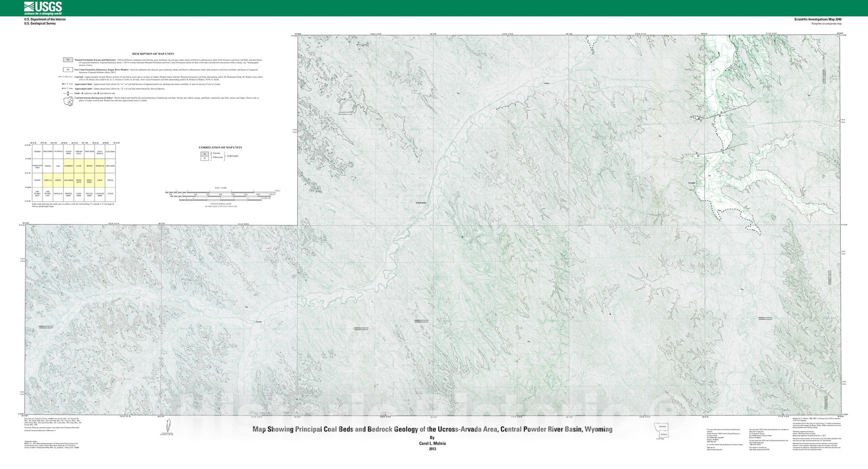Click the 'CORRELATION OF MAP UNITS' heading
The width and height of the screenshot is (868, 469).
click(220, 148)
